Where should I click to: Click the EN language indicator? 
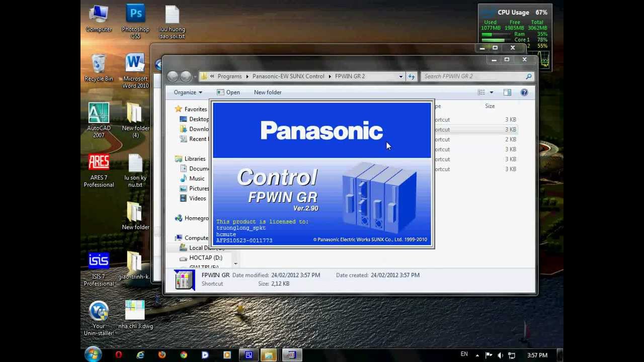pos(464,354)
